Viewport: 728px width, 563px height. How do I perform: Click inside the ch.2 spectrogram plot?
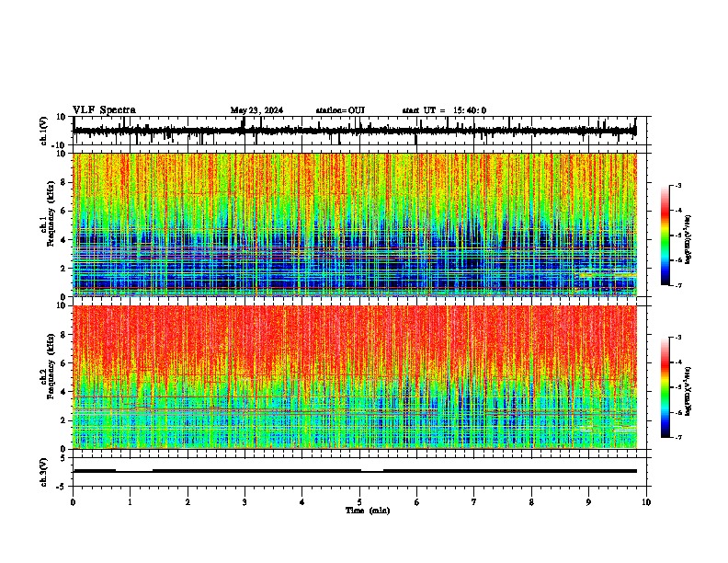coord(355,377)
